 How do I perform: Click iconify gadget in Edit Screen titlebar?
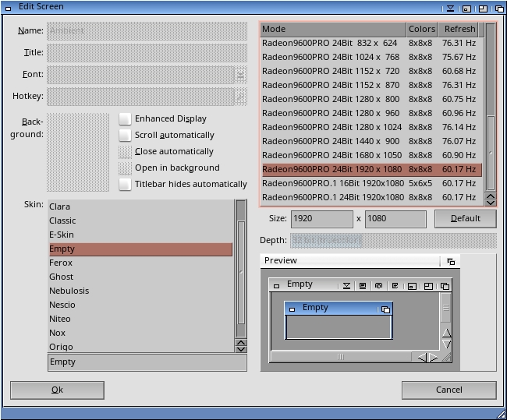450,9
